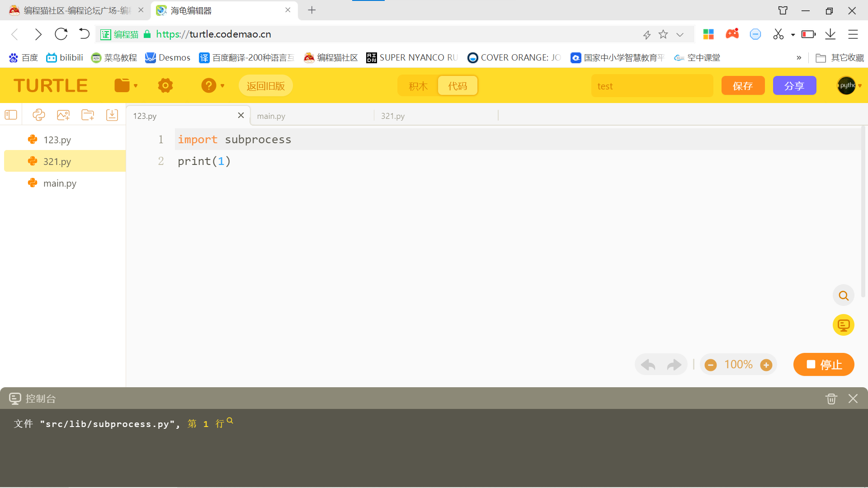Click the project name field 'test'
This screenshot has width=868, height=488.
(x=652, y=86)
